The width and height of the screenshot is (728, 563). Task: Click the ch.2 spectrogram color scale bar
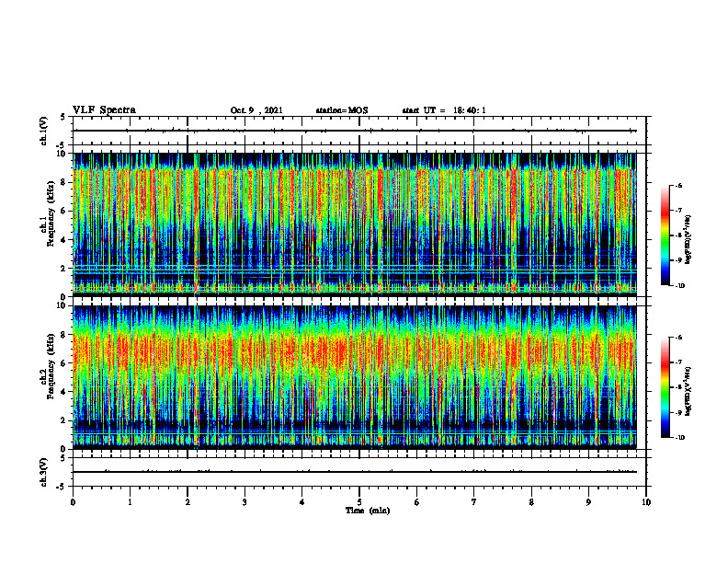[665, 387]
